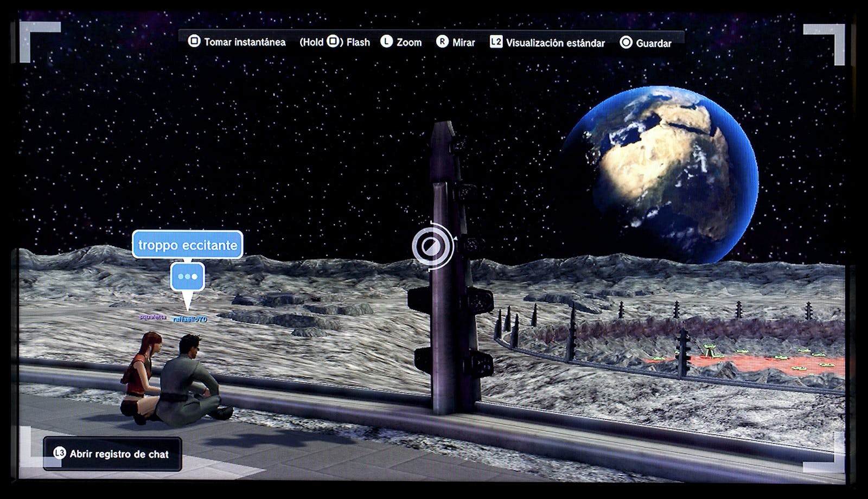Click the L3 icon in chat log button
This screenshot has height=499, width=868.
[59, 453]
